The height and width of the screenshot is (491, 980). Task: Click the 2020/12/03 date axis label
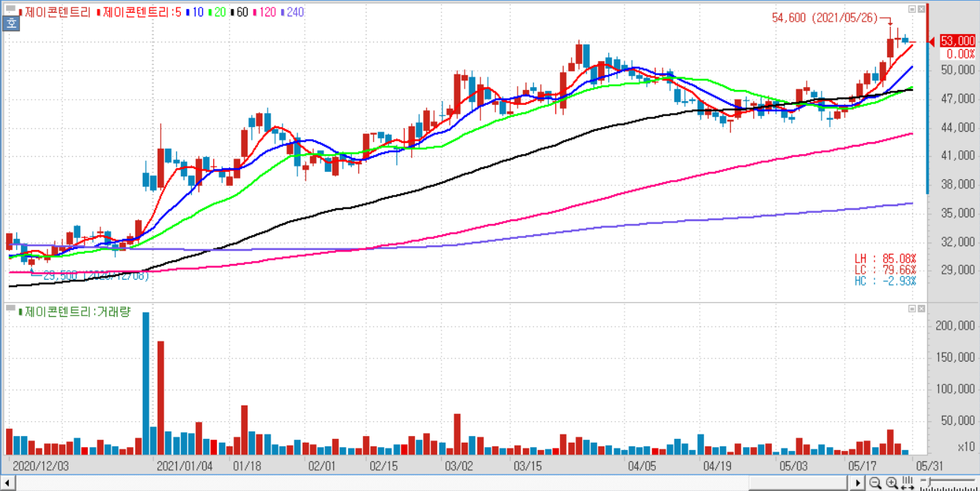pyautogui.click(x=41, y=466)
